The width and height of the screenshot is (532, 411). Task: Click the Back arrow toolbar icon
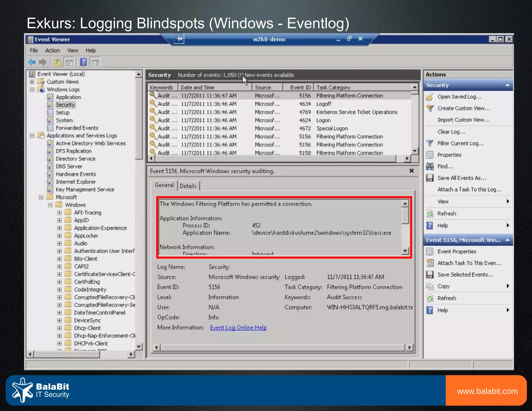(x=32, y=62)
